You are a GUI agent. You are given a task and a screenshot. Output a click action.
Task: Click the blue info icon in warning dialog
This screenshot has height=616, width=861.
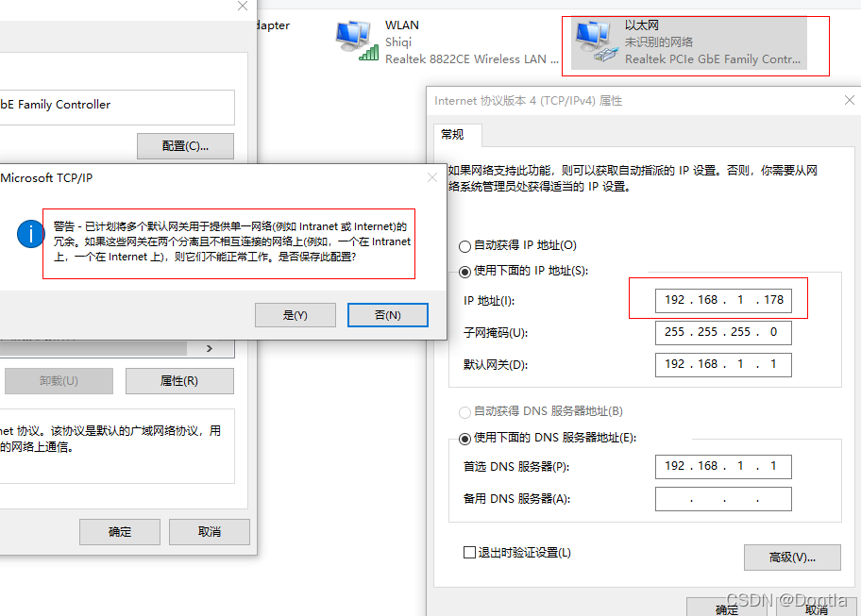point(31,234)
